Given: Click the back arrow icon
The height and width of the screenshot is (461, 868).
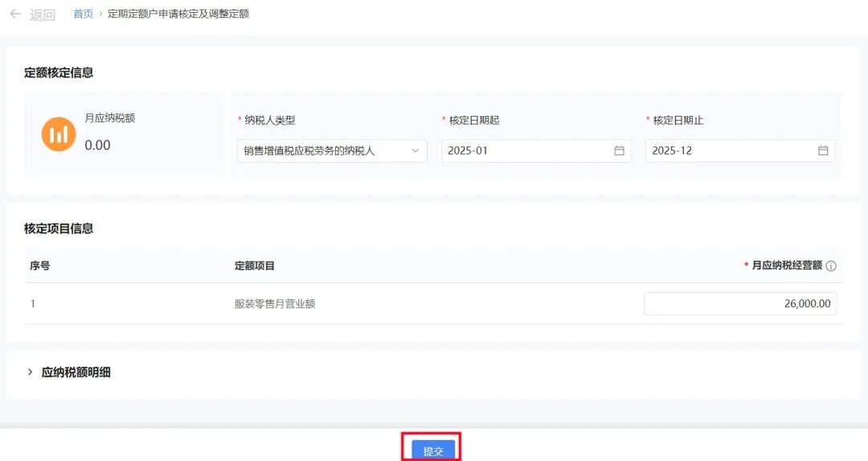Looking at the screenshot, I should coord(15,14).
